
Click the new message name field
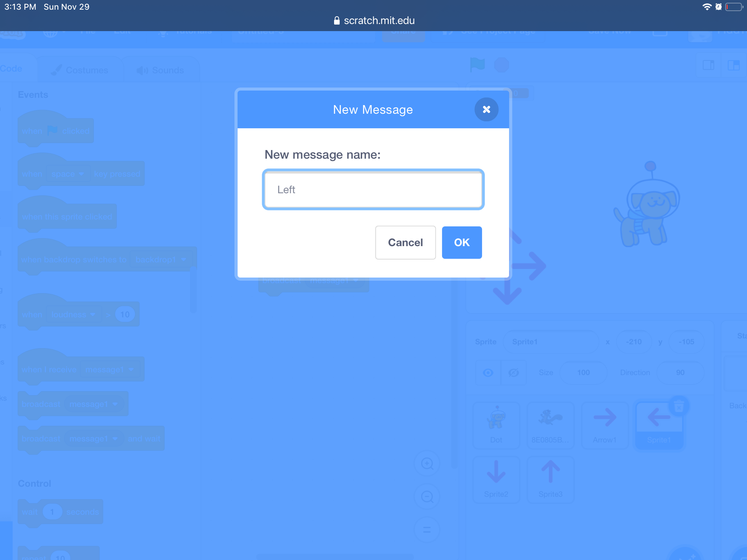(x=373, y=190)
